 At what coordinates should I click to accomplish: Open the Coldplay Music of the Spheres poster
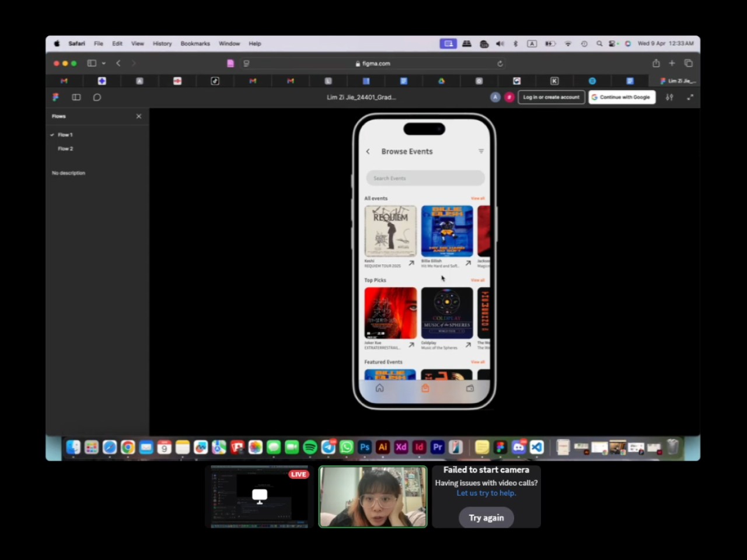pyautogui.click(x=447, y=313)
